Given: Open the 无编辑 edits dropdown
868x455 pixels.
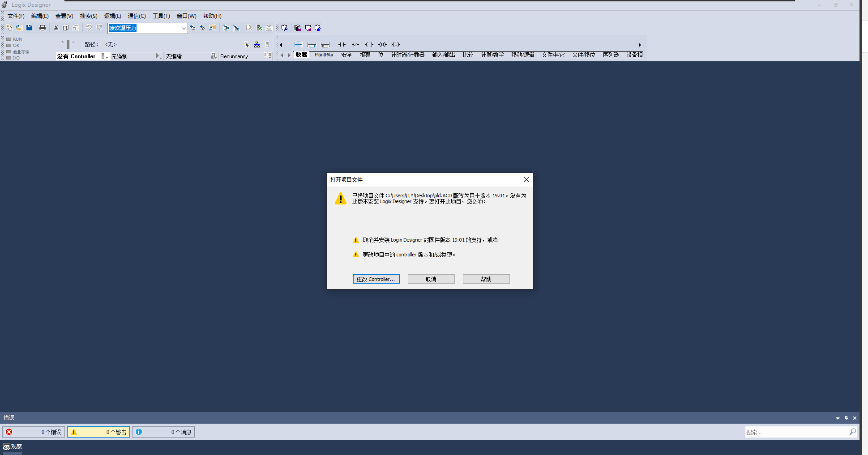Looking at the screenshot, I should pos(214,56).
